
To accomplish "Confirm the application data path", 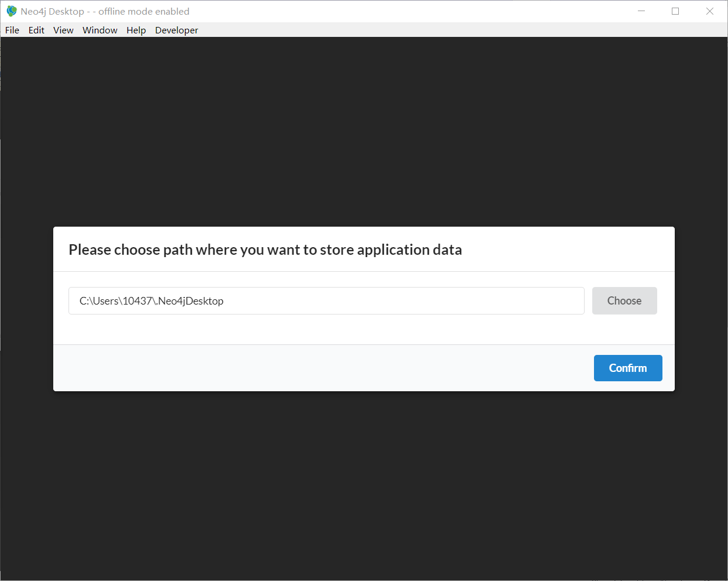I will (628, 368).
